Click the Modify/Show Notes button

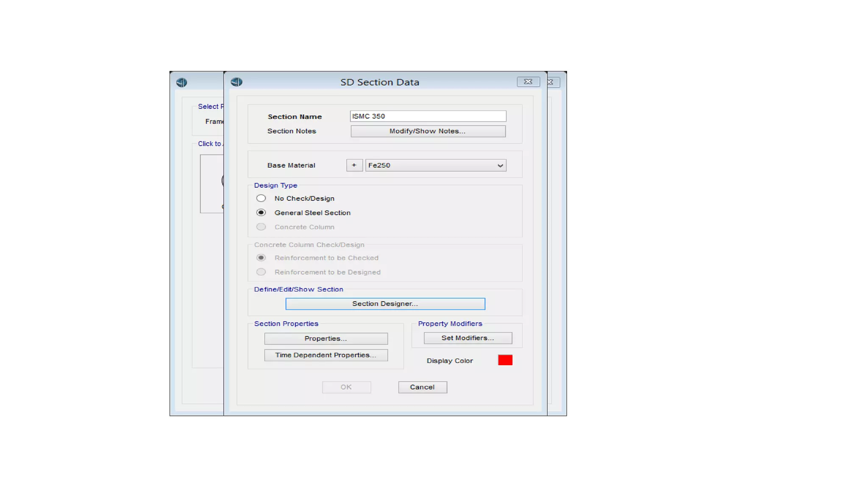428,131
